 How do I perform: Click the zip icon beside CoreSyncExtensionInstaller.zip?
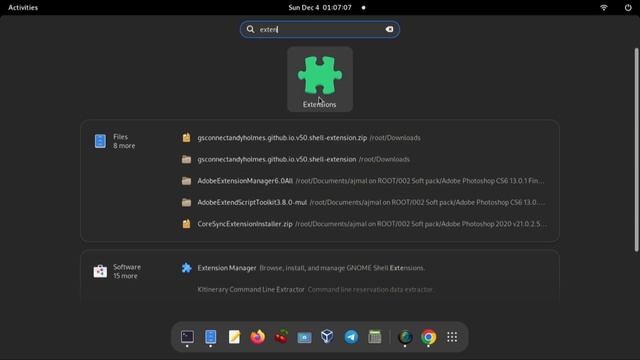(186, 224)
